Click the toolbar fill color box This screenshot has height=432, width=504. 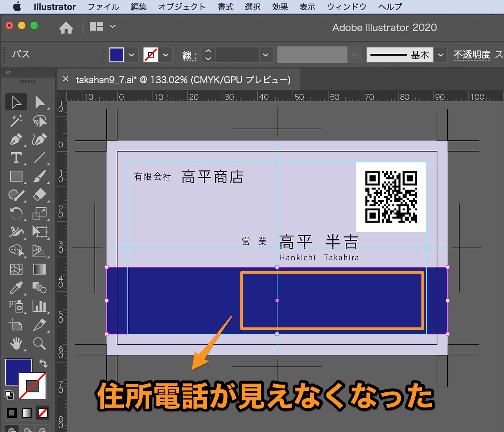click(x=18, y=372)
